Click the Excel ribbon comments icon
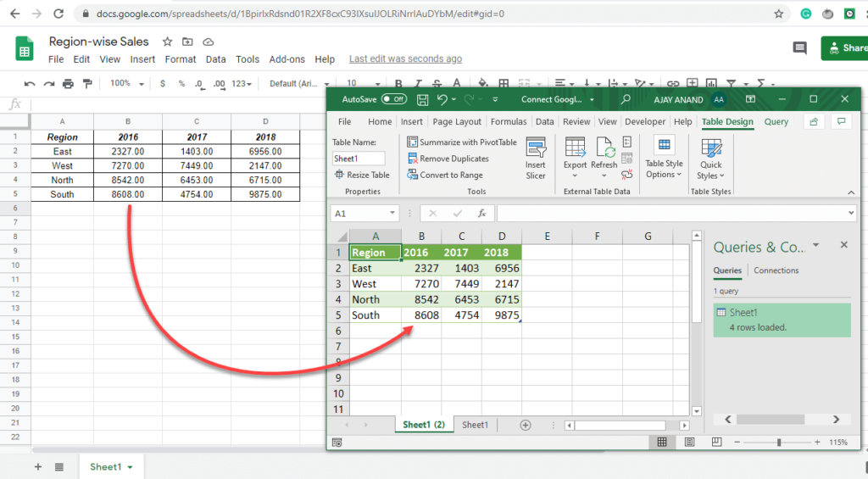This screenshot has height=479, width=868. tap(842, 122)
